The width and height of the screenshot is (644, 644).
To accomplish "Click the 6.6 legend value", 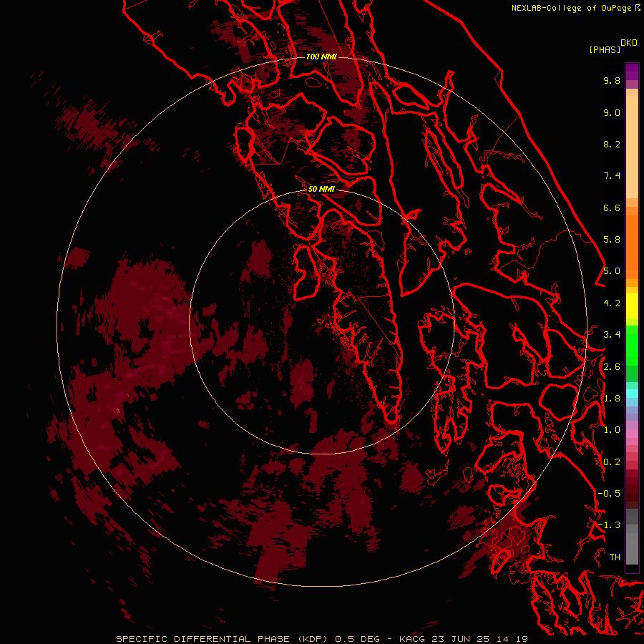I will pos(612,208).
